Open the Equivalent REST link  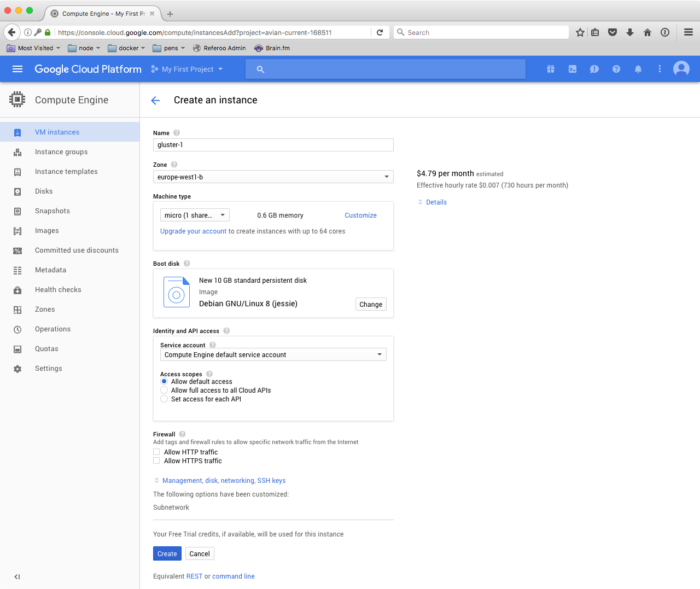(x=194, y=576)
